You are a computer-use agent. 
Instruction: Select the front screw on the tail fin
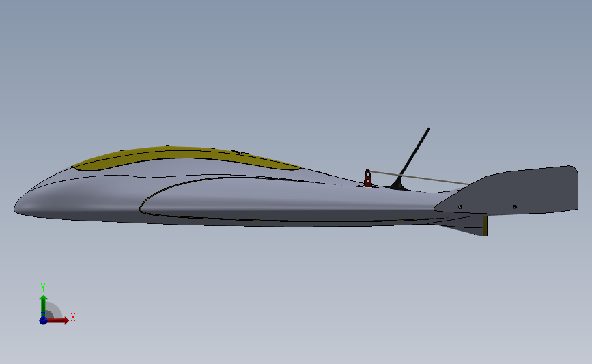point(460,207)
